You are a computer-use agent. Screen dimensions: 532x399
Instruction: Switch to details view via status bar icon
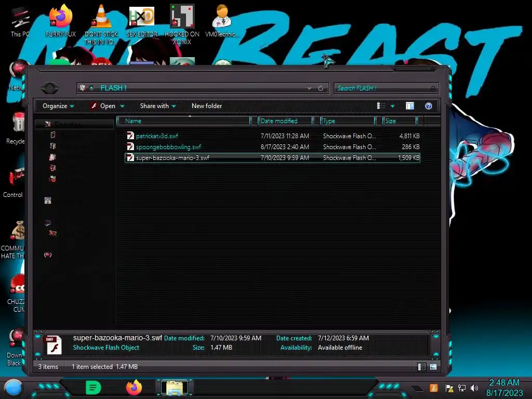tap(422, 367)
